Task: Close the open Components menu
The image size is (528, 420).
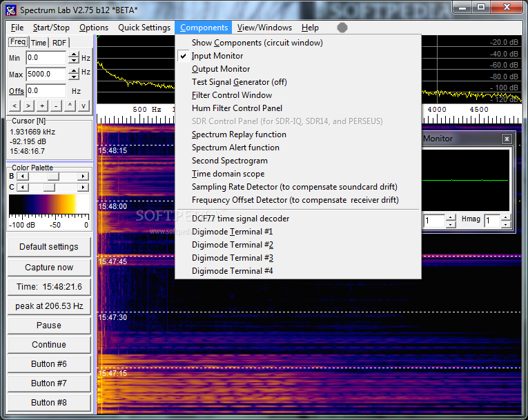Action: pyautogui.click(x=204, y=28)
